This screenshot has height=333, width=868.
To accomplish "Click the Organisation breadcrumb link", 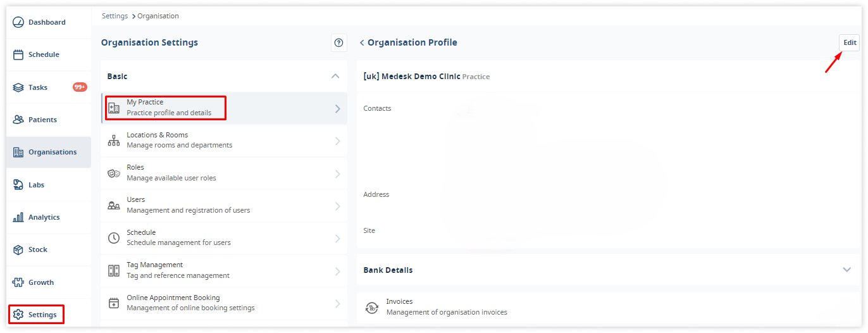I will (158, 16).
